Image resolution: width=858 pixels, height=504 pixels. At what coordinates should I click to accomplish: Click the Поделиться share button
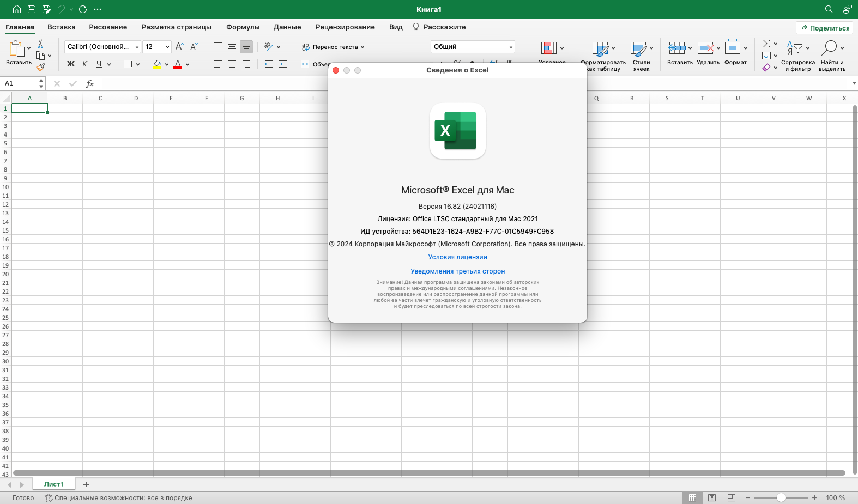824,28
